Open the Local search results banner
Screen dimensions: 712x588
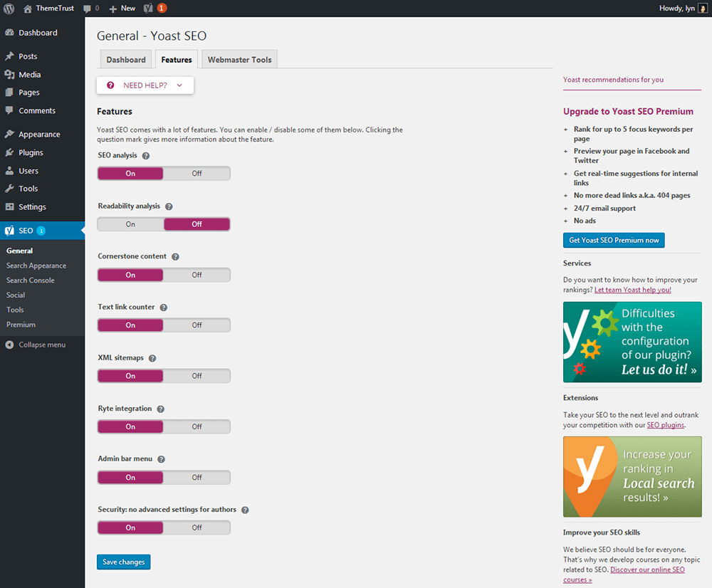(632, 477)
